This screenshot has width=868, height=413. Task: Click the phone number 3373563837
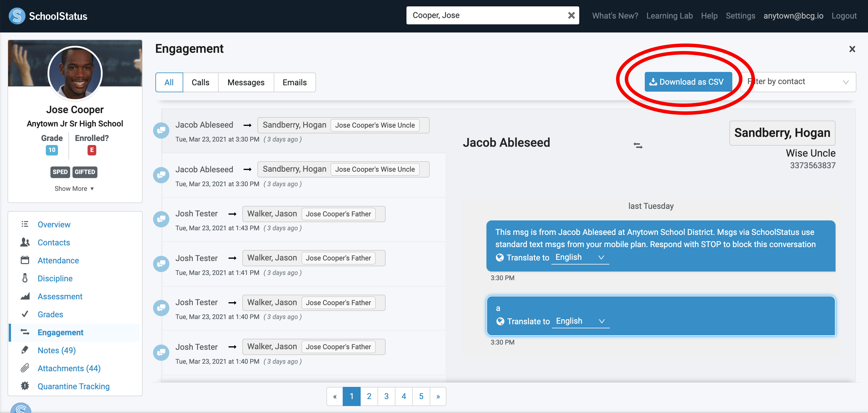pyautogui.click(x=812, y=166)
